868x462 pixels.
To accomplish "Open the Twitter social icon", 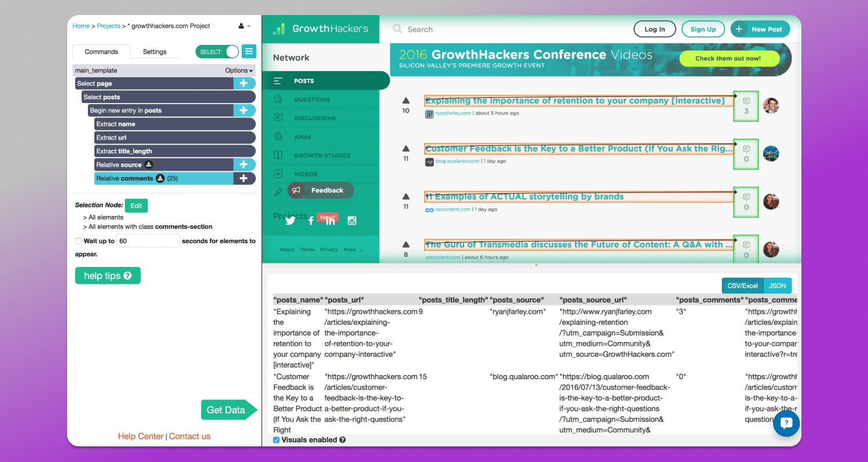I will pos(290,221).
